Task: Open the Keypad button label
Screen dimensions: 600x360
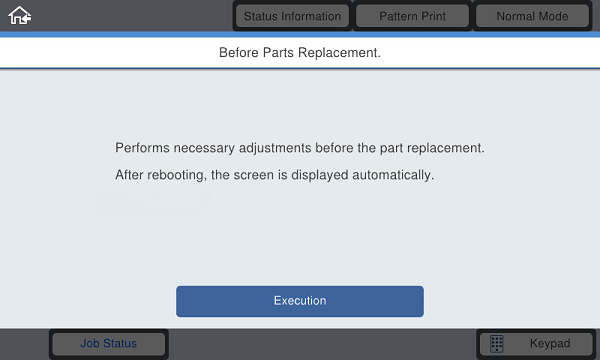Action: (x=550, y=344)
